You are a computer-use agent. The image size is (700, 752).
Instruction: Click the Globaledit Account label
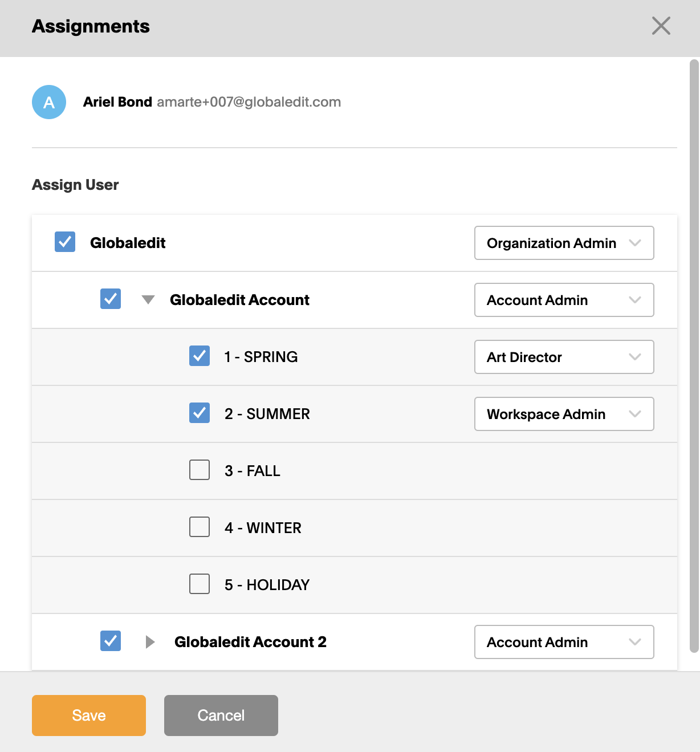(239, 300)
